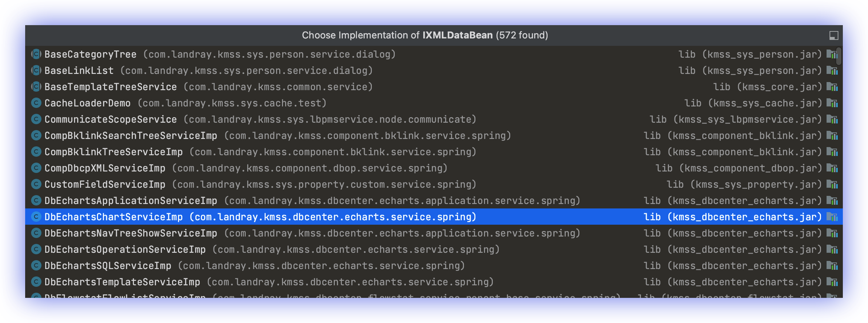
Task: Click the class icon next to CacheLoaderDemo
Action: click(36, 103)
